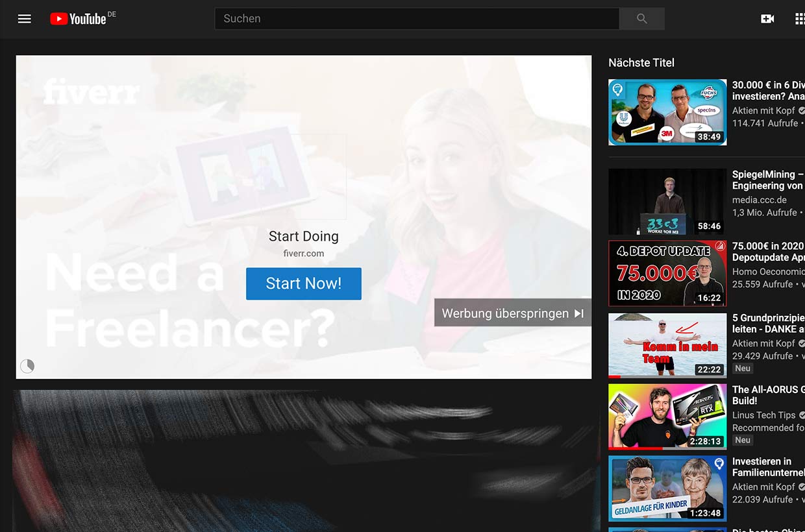Open the Komm in mein Team thumbnail
This screenshot has width=805, height=532.
pyautogui.click(x=667, y=345)
